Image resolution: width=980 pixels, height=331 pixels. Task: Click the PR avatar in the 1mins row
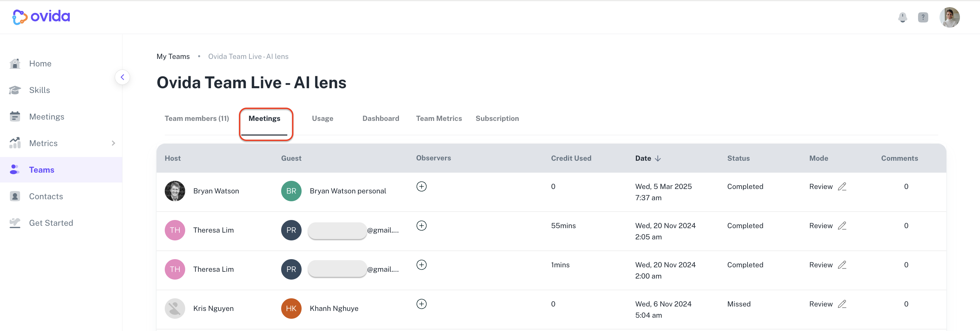pyautogui.click(x=291, y=269)
